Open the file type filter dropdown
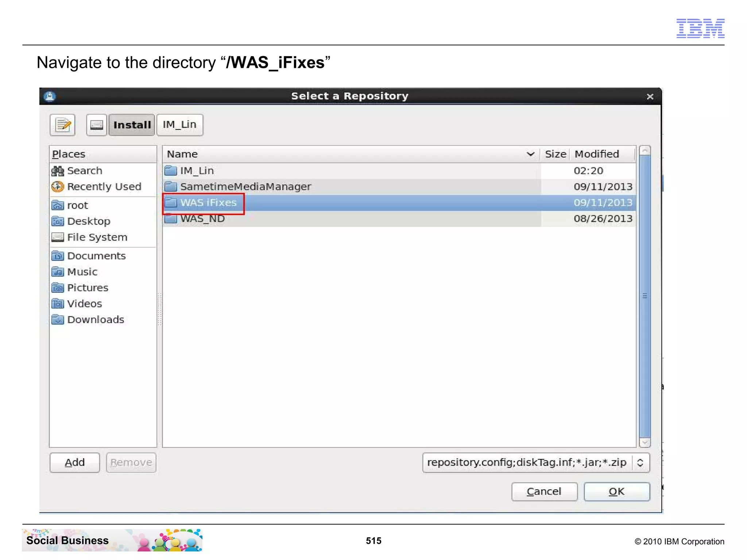The width and height of the screenshot is (747, 560). click(x=536, y=463)
